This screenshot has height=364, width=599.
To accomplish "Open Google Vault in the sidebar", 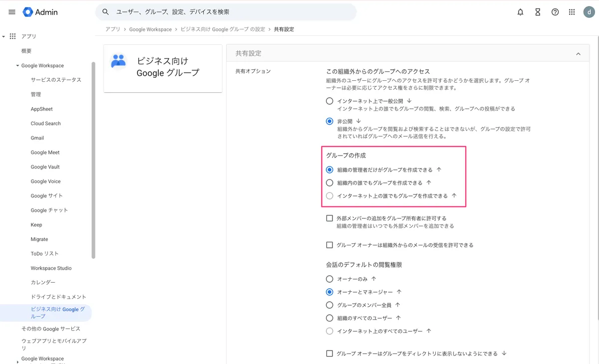I will [45, 167].
